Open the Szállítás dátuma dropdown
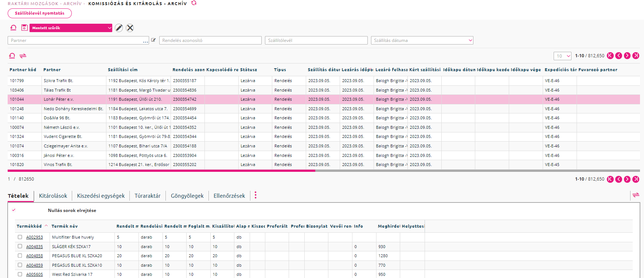 point(422,40)
